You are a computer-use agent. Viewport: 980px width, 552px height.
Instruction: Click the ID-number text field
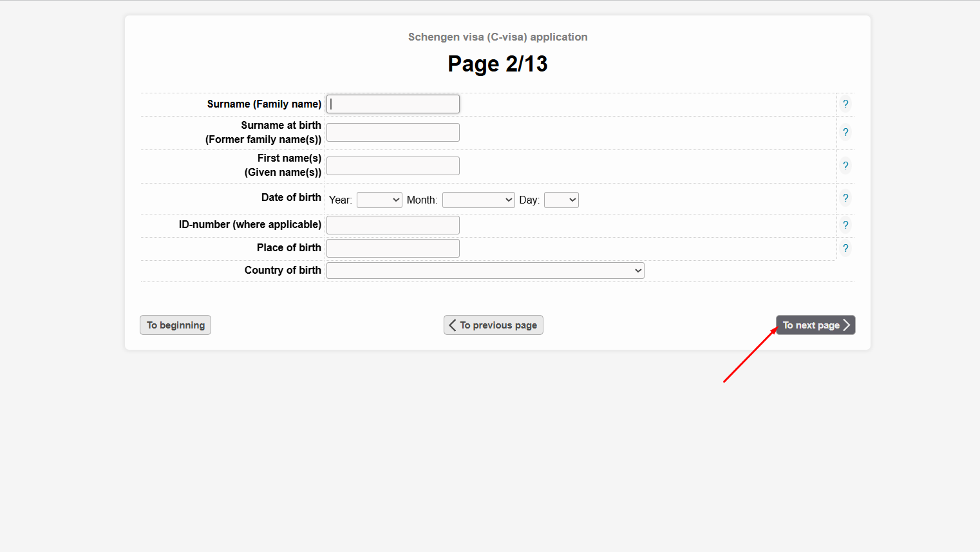pyautogui.click(x=393, y=225)
